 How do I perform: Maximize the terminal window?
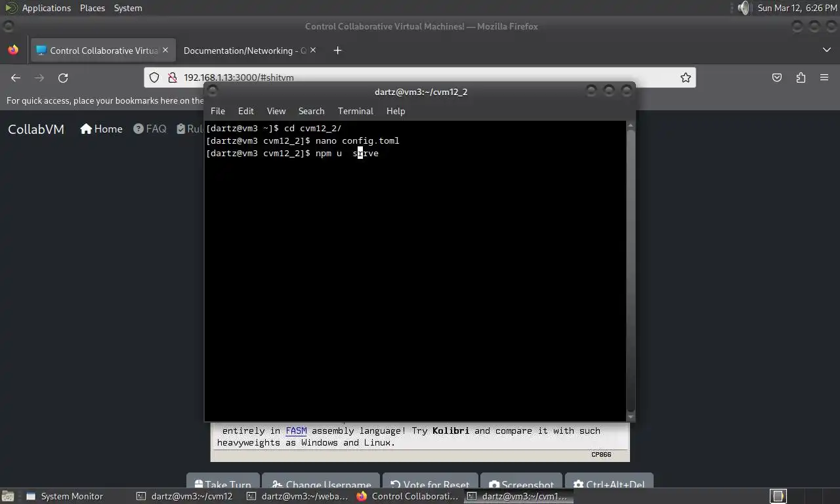(609, 91)
